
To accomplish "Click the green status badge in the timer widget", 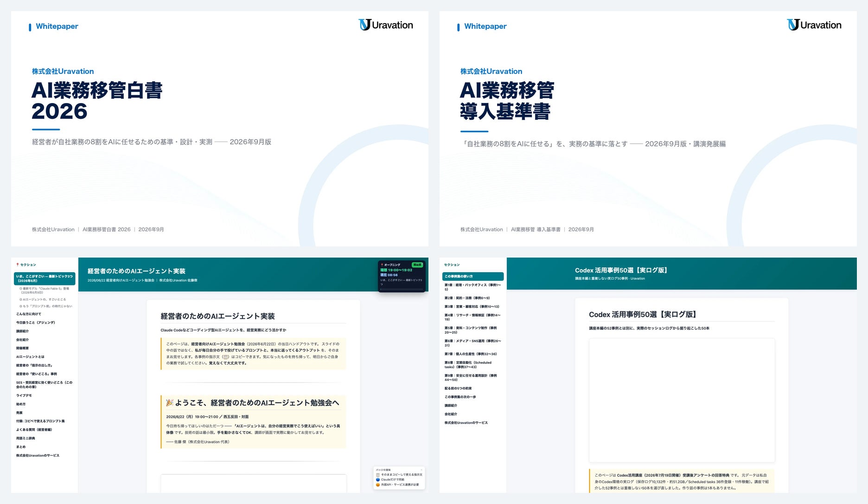I will click(x=417, y=265).
